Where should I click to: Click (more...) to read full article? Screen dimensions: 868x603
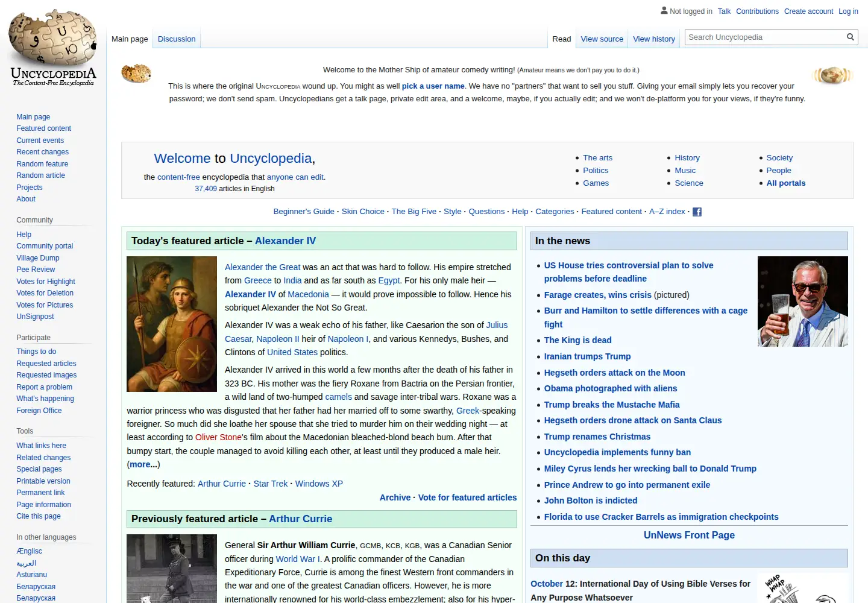[143, 464]
